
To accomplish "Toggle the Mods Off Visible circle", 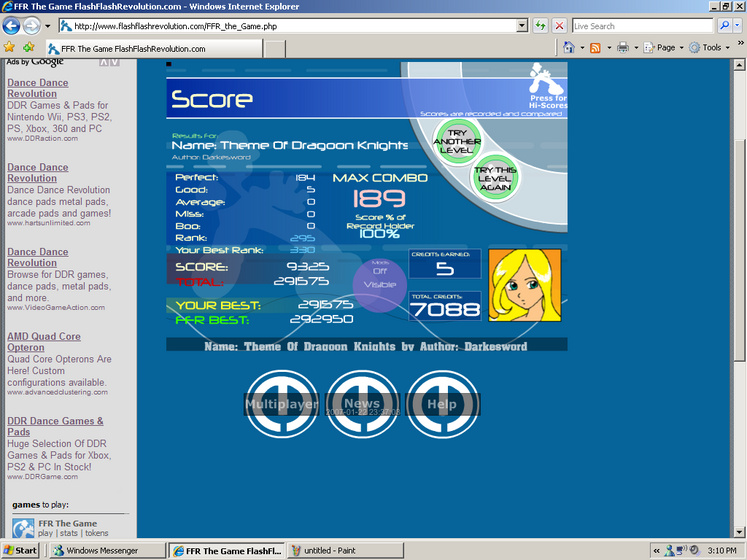I will pos(380,285).
